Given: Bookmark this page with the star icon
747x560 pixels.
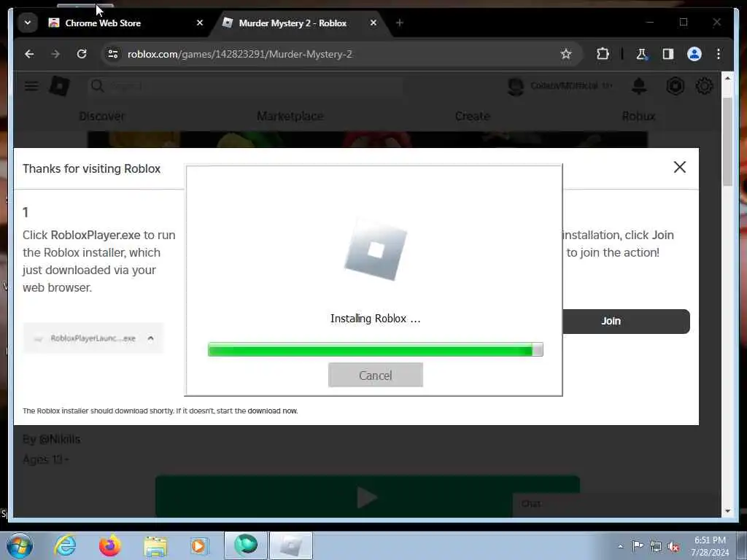Looking at the screenshot, I should coord(566,54).
